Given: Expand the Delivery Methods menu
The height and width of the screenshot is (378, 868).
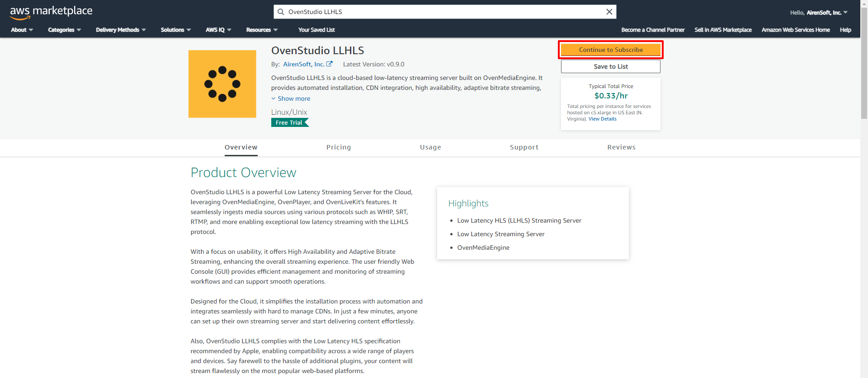Looking at the screenshot, I should click(x=121, y=30).
